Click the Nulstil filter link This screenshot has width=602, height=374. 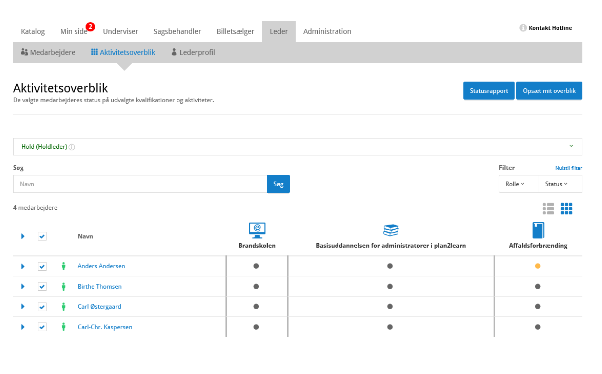[569, 168]
